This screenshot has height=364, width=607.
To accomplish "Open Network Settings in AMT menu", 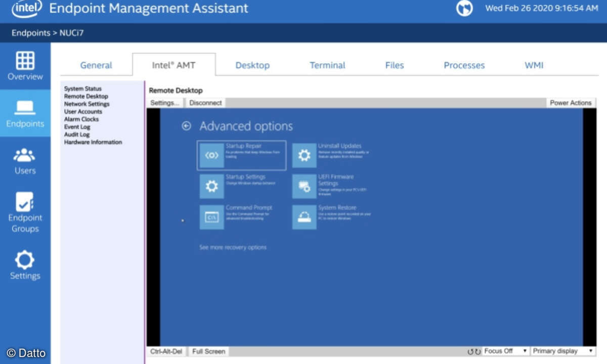I will click(x=86, y=104).
